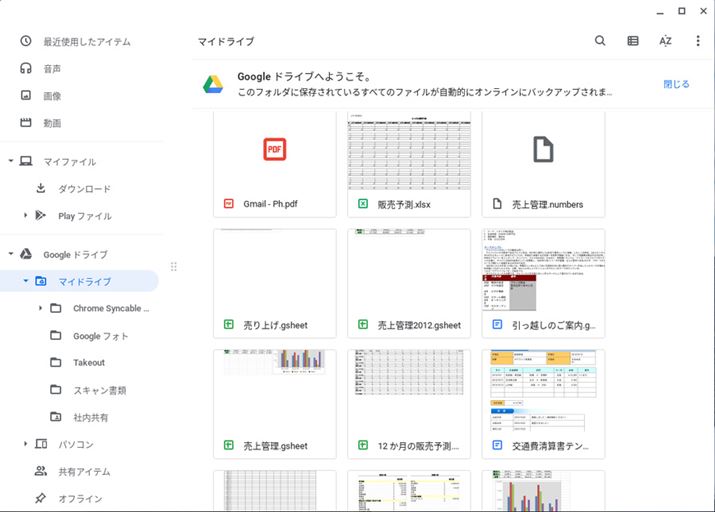
Task: Click the Google Drive logo in the welcome banner
Action: click(213, 84)
